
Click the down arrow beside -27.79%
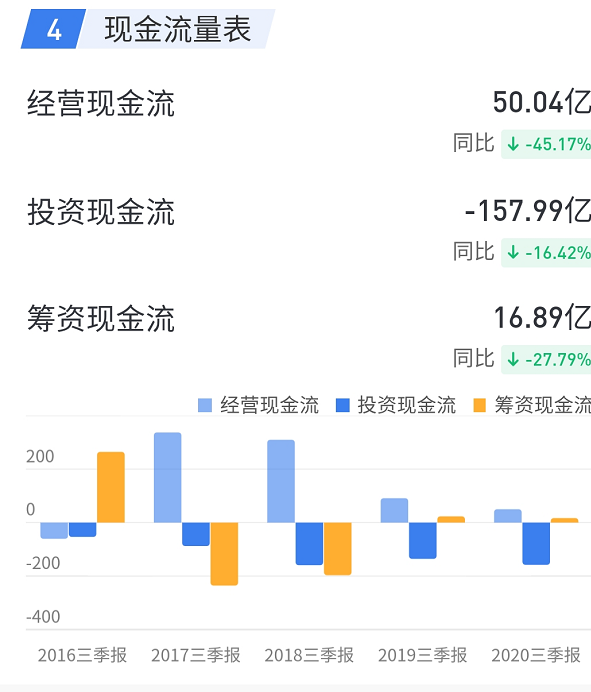click(x=513, y=360)
